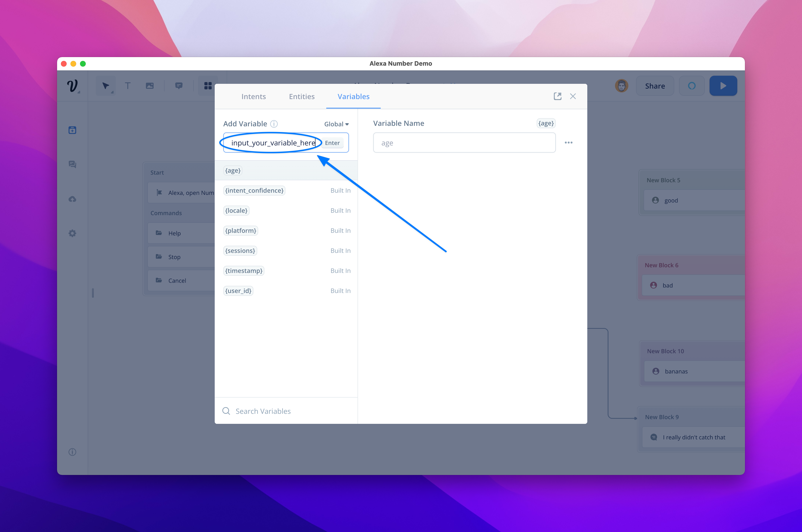Click the Commands label in Start block
802x532 pixels.
[x=166, y=213]
